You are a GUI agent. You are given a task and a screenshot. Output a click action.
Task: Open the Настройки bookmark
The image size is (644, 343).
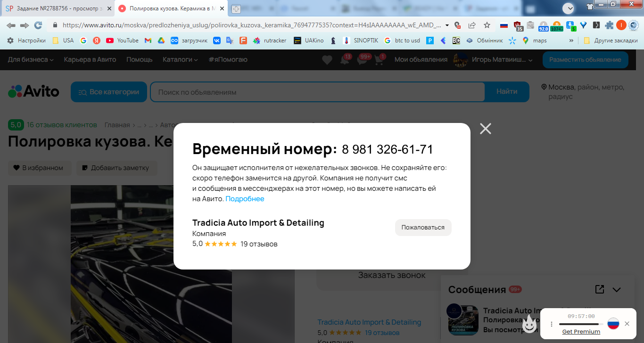click(26, 41)
